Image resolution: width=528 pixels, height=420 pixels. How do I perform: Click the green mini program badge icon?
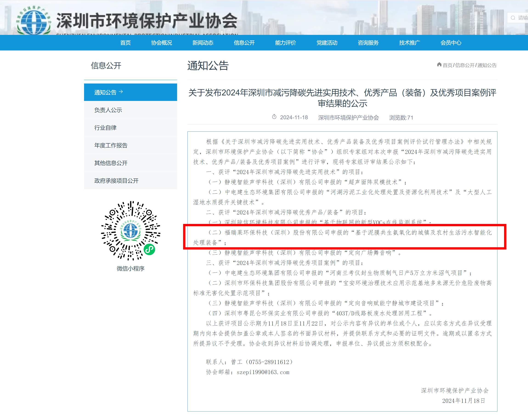tap(149, 249)
